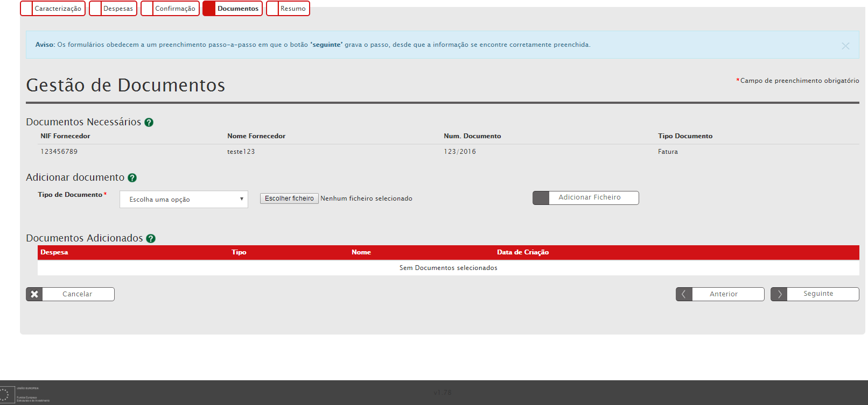Open the Resumo tab
Image resolution: width=868 pixels, height=405 pixels.
click(x=288, y=9)
